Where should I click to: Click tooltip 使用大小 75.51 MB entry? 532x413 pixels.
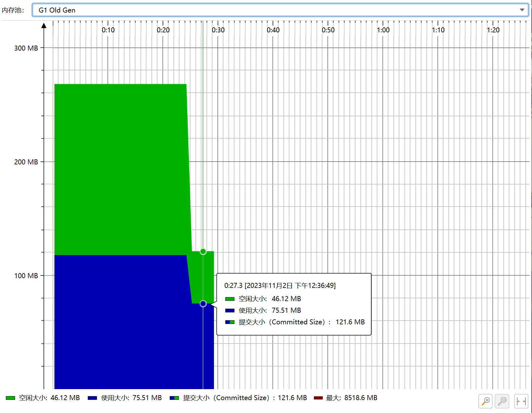(263, 310)
